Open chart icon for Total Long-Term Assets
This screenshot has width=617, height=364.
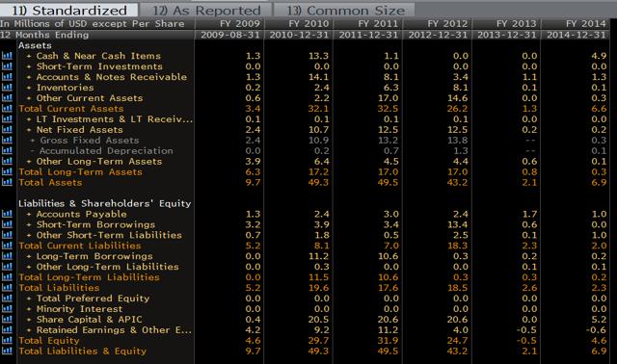pyautogui.click(x=7, y=171)
